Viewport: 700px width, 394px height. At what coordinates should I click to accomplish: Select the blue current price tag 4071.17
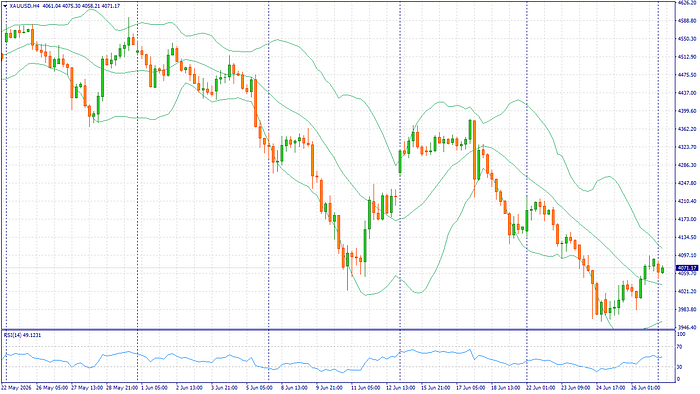[687, 268]
